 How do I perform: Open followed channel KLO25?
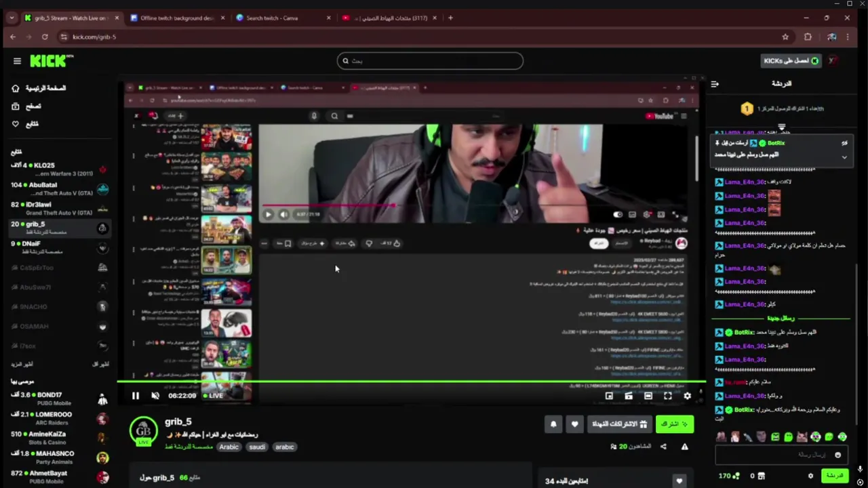pos(59,169)
